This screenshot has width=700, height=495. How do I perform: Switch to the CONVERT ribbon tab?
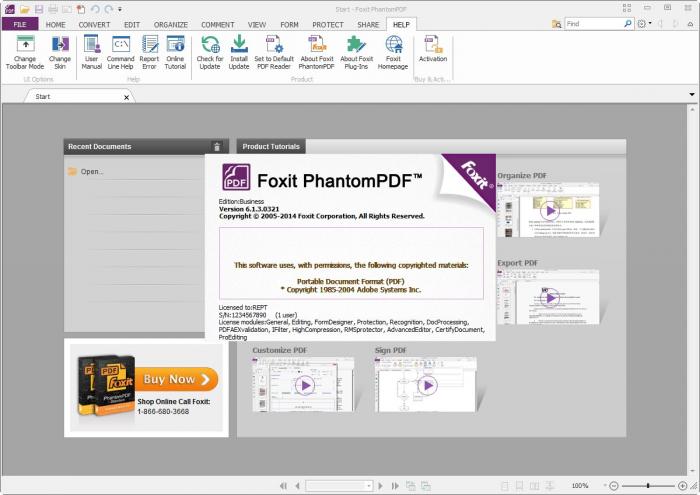coord(94,25)
